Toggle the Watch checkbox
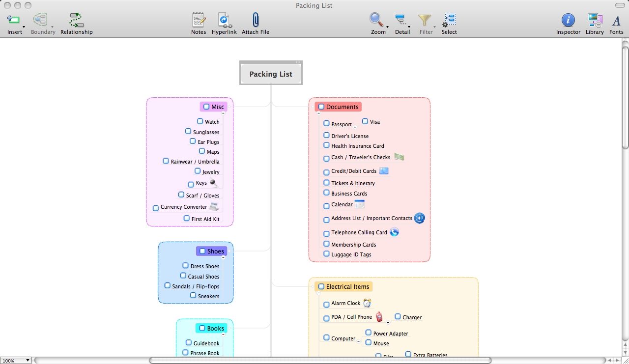 200,120
